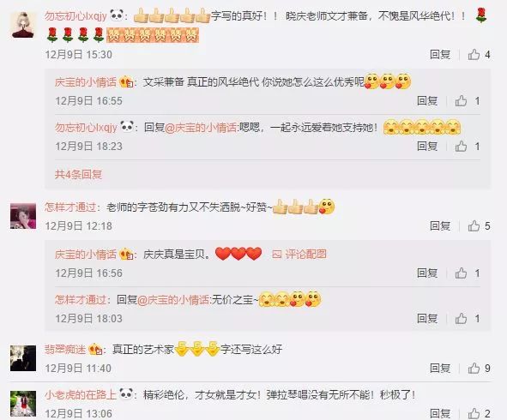Open 小老虎的在路上 username link
507x420 pixels.
[81, 394]
